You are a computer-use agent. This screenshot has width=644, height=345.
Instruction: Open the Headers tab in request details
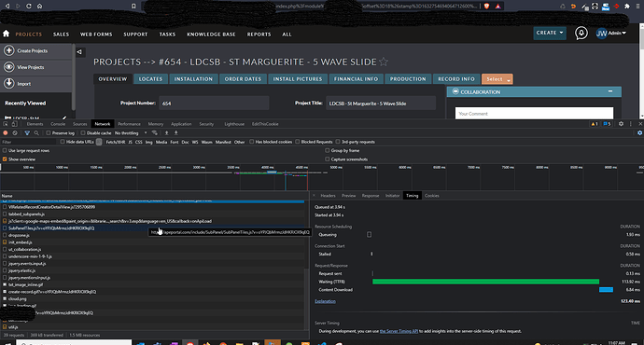pos(328,196)
